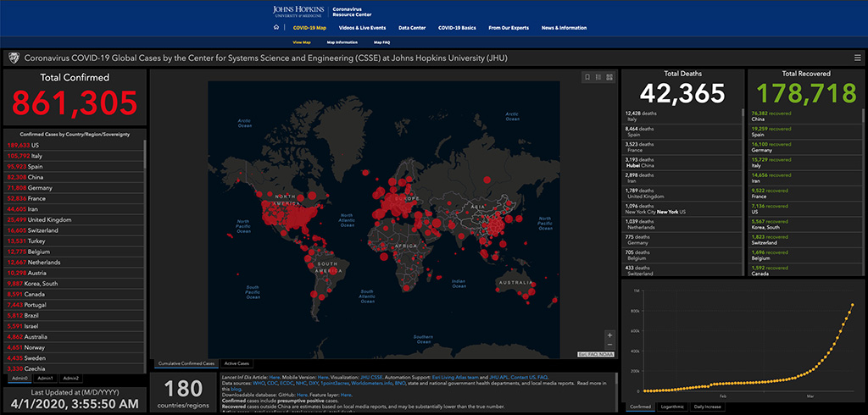Click the Total Recovered list scrollbar

tap(864, 116)
